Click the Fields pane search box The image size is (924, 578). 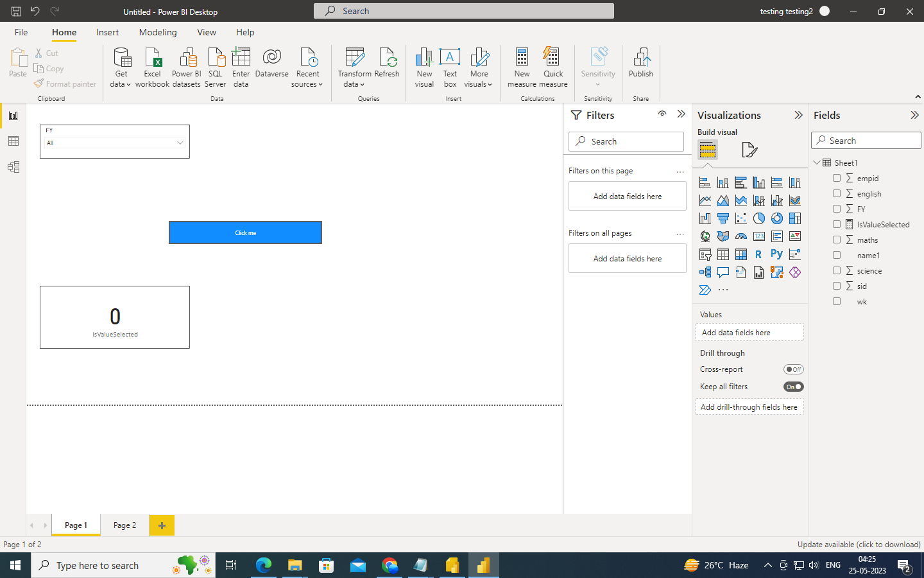coord(866,141)
